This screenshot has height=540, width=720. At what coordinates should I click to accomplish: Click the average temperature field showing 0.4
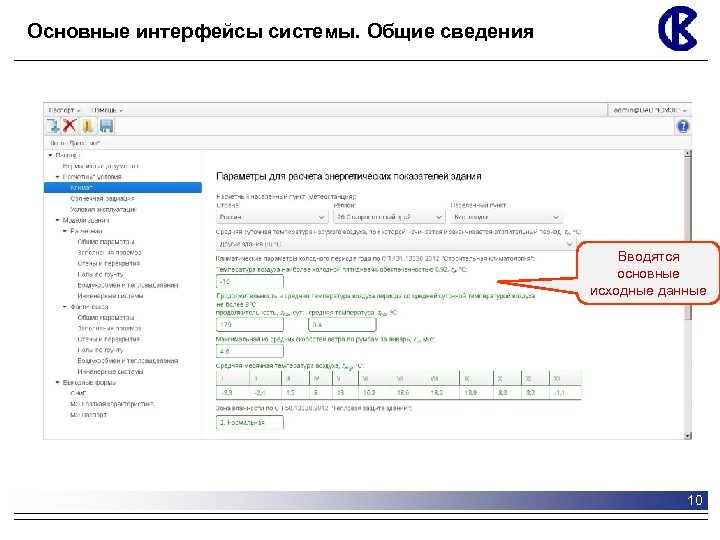coord(343,325)
